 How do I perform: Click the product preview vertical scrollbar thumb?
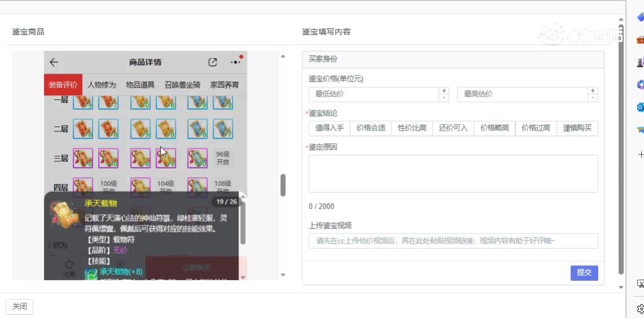tap(283, 185)
